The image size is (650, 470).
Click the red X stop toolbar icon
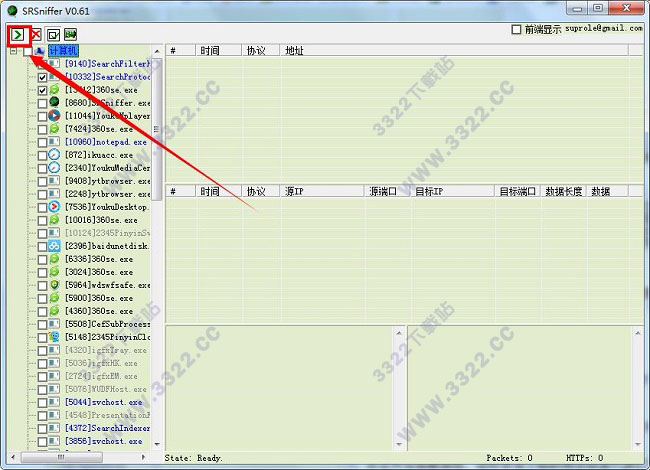[36, 35]
